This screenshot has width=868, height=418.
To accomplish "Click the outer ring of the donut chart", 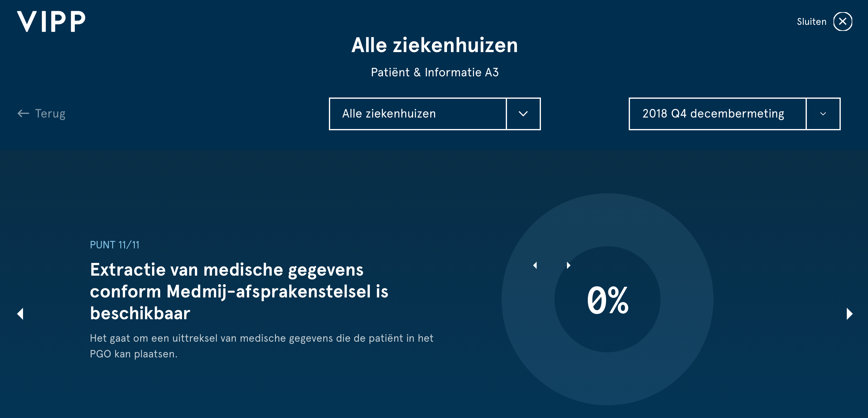I will [x=608, y=219].
